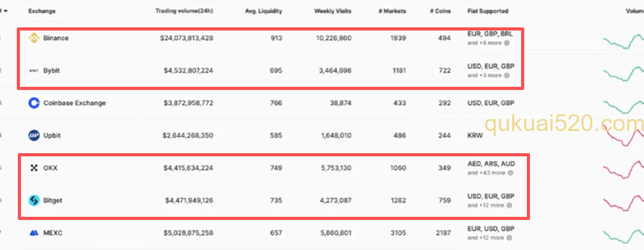Click the Coinbase Exchange logo icon

[34, 103]
